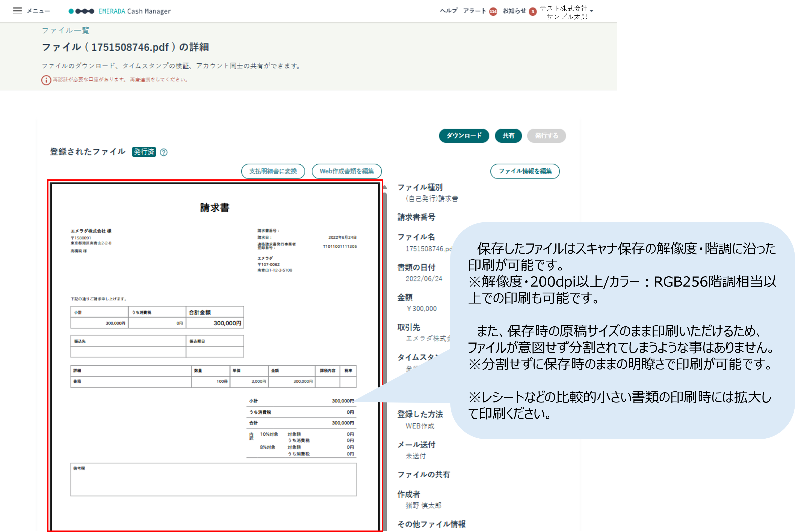This screenshot has height=532, width=795.
Task: Click 支払明細書に変換 button
Action: tap(273, 171)
